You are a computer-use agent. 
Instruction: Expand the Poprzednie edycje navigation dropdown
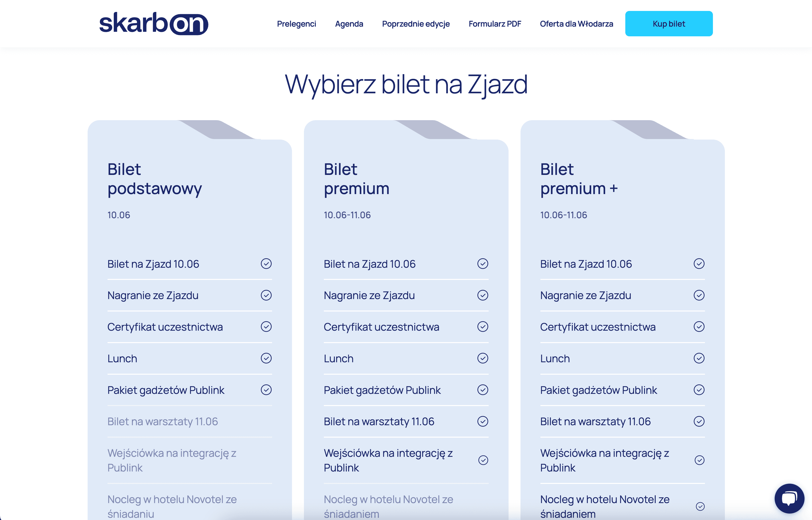tap(415, 24)
